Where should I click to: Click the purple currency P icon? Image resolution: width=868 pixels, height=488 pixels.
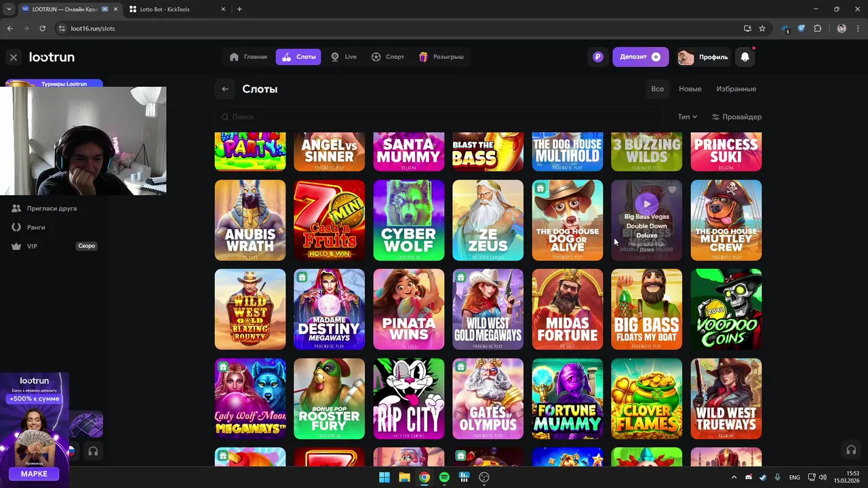[597, 57]
